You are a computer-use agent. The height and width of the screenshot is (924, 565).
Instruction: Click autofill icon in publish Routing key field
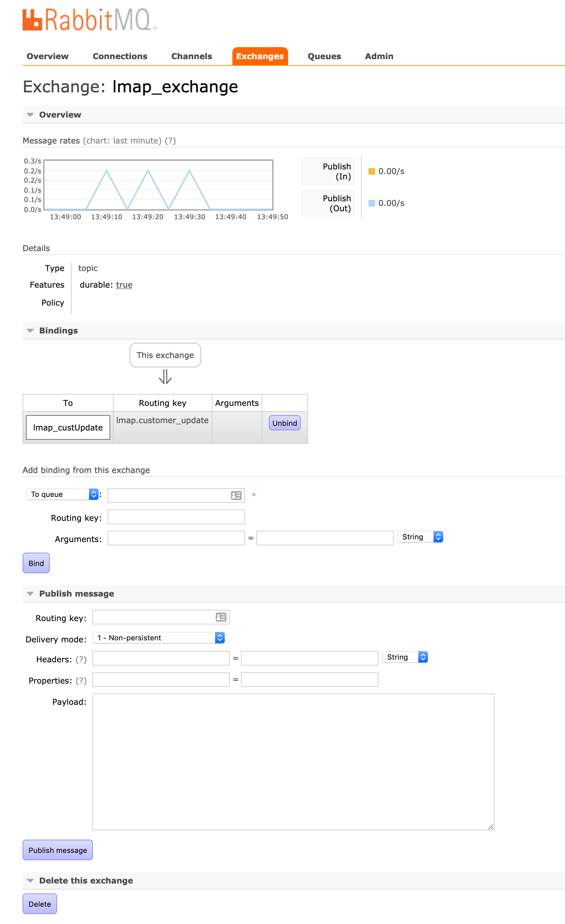[221, 617]
